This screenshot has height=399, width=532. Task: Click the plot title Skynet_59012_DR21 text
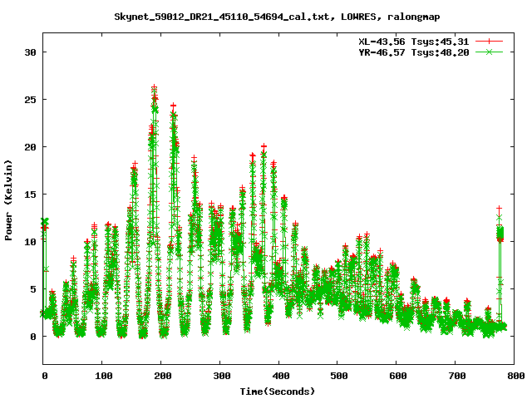click(x=277, y=17)
